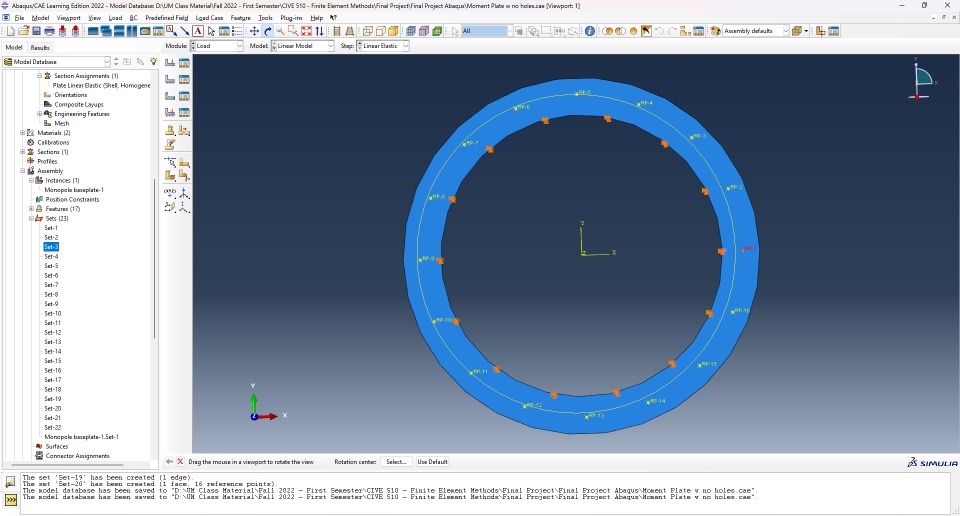Select Set-22 in the tree
960x516 pixels.
click(x=53, y=427)
